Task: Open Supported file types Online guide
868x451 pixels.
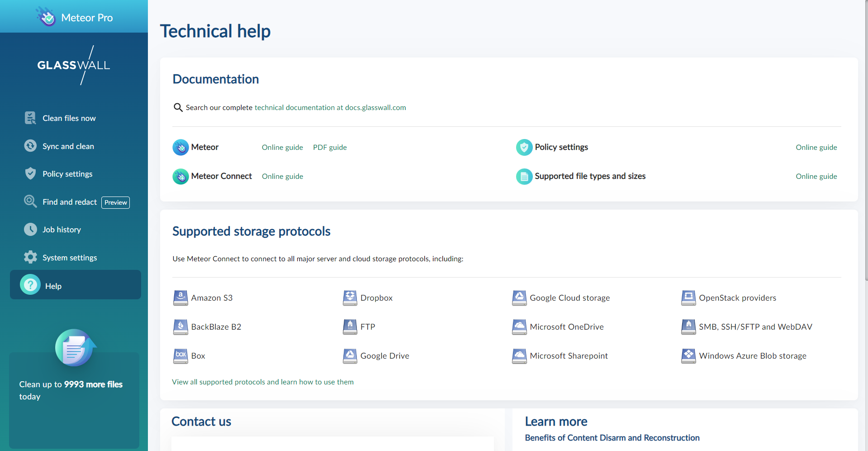Action: click(816, 176)
